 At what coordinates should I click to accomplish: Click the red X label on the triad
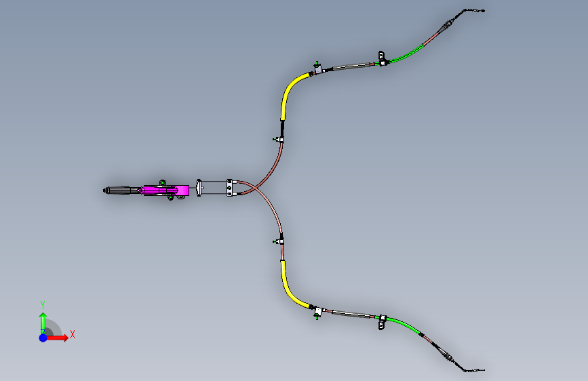(x=73, y=334)
